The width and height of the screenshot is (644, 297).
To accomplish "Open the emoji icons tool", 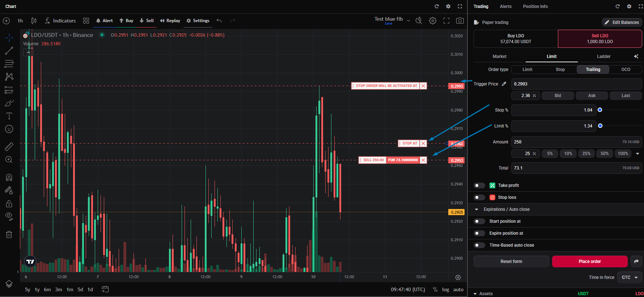I will [9, 129].
